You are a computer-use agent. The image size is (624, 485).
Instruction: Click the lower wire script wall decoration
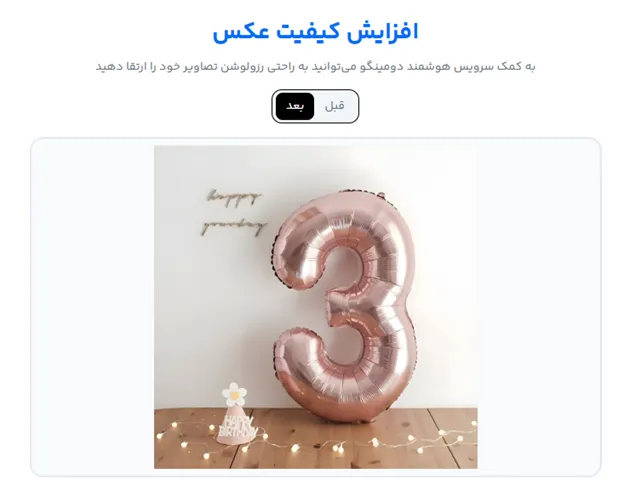pyautogui.click(x=234, y=227)
